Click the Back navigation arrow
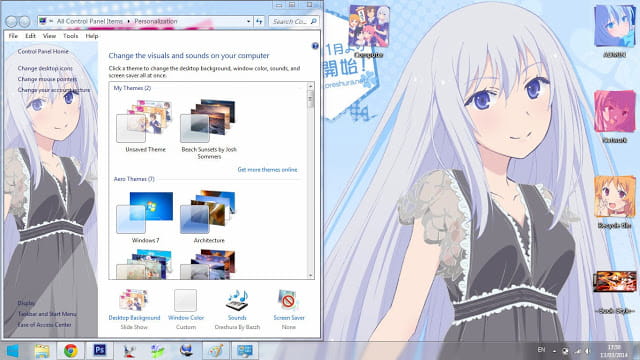Image resolution: width=640 pixels, height=360 pixels. pyautogui.click(x=12, y=21)
